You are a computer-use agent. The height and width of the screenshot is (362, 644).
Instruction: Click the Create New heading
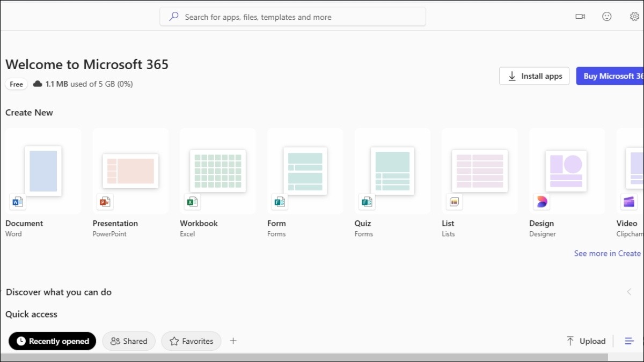click(29, 113)
